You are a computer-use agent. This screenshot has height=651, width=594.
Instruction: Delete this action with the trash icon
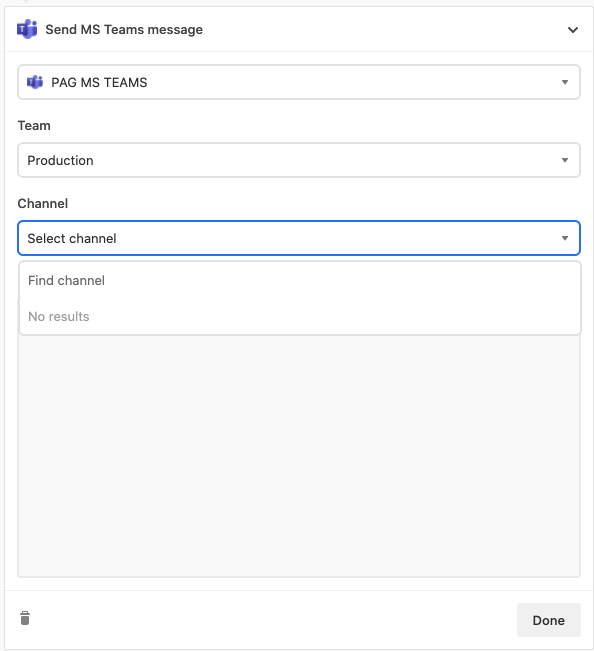coord(25,618)
